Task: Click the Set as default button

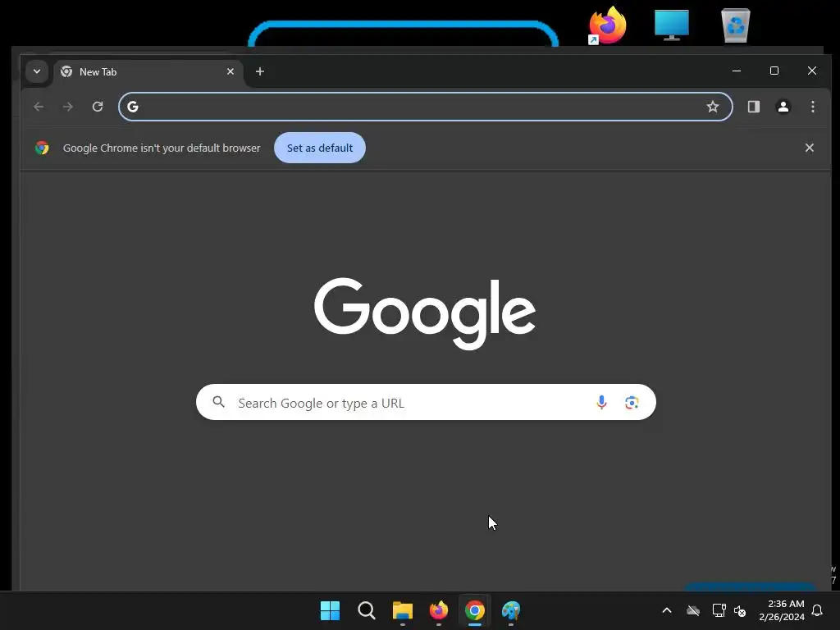Action: tap(320, 148)
